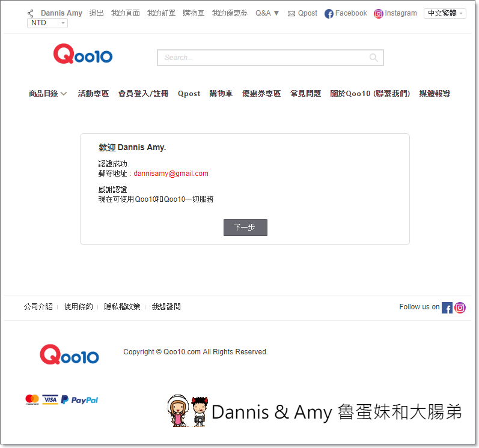Image resolution: width=479 pixels, height=448 pixels.
Task: Open 我的訂單 link in top bar
Action: (x=161, y=13)
